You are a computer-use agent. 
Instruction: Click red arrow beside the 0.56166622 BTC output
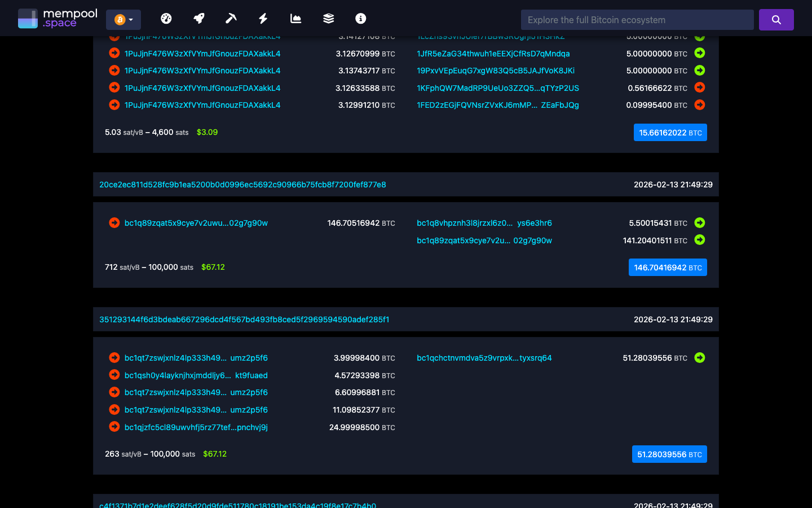(x=700, y=87)
